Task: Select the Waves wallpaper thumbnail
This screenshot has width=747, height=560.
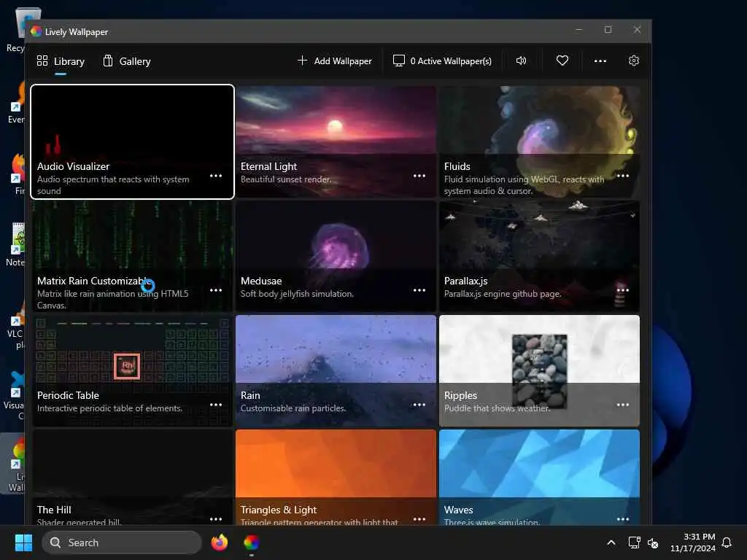Action: pos(539,477)
